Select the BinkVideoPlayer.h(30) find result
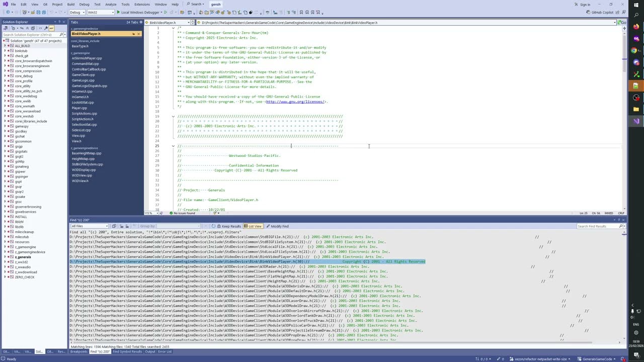The height and width of the screenshot is (362, 644). (x=248, y=262)
